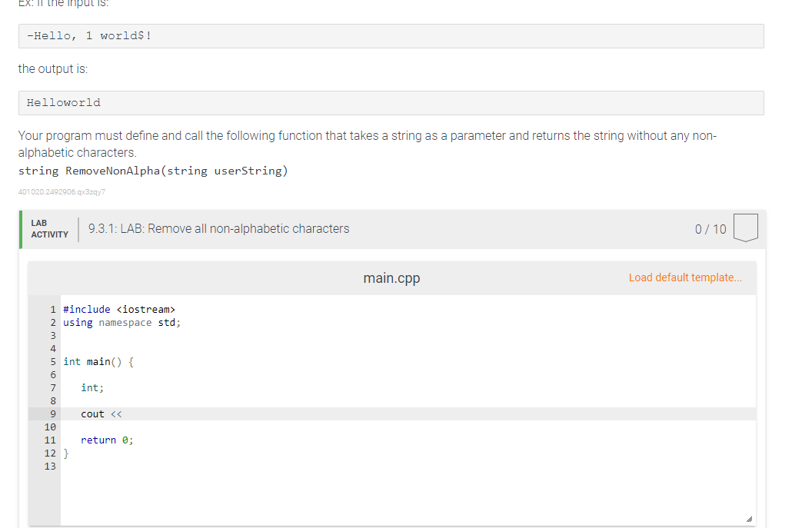Click the Helloworld output box

391,103
